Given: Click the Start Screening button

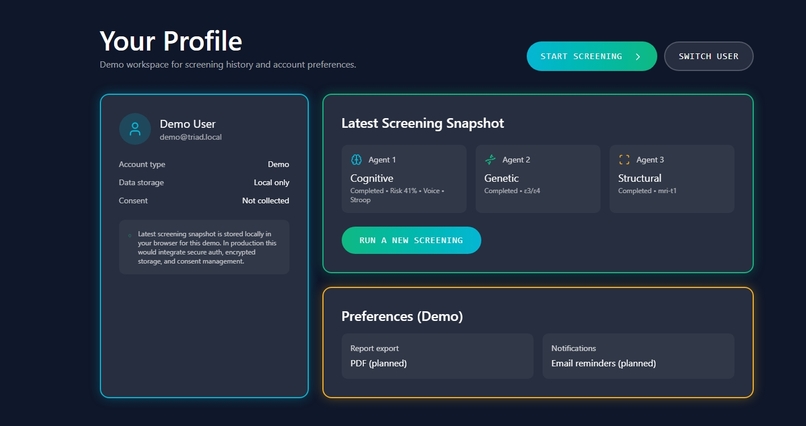Looking at the screenshot, I should [x=592, y=56].
